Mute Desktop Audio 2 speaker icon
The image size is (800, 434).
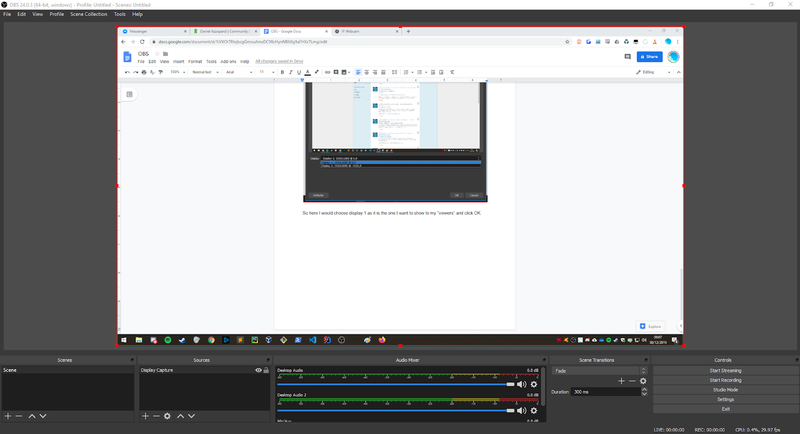[x=521, y=410]
